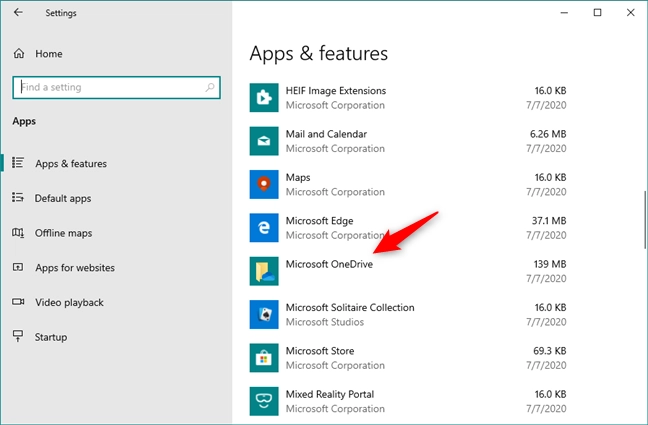Image resolution: width=648 pixels, height=425 pixels.
Task: Click the Microsoft OneDrive app icon
Action: pos(264,271)
